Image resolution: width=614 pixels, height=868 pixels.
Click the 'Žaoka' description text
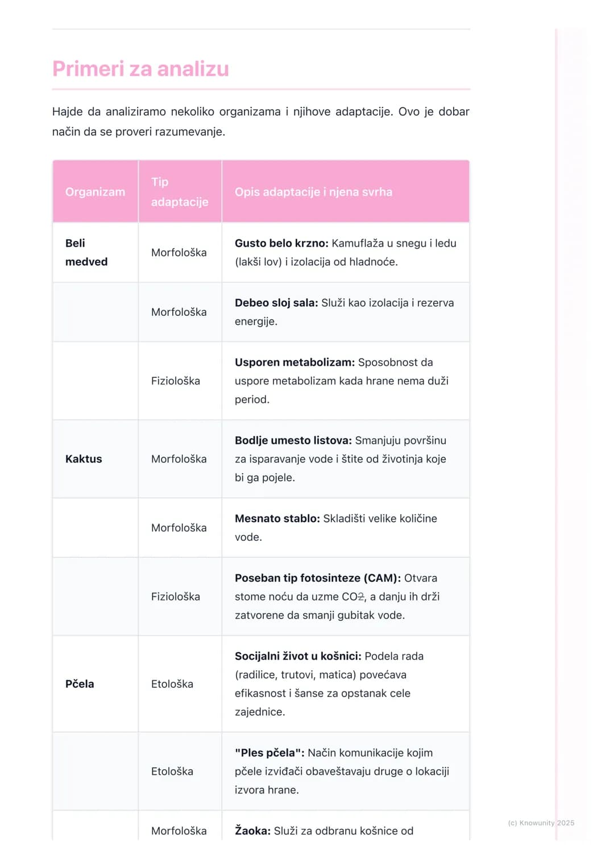click(324, 831)
